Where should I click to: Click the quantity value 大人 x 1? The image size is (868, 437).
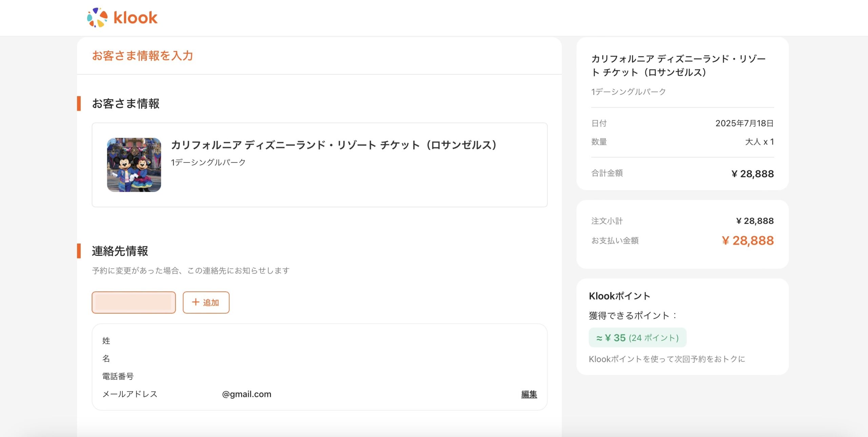pyautogui.click(x=759, y=142)
